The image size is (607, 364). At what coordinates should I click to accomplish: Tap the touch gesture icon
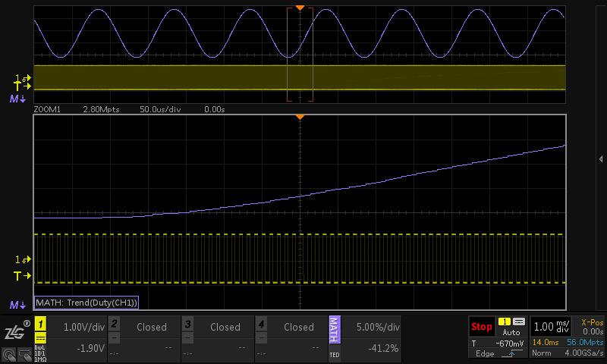(9, 354)
